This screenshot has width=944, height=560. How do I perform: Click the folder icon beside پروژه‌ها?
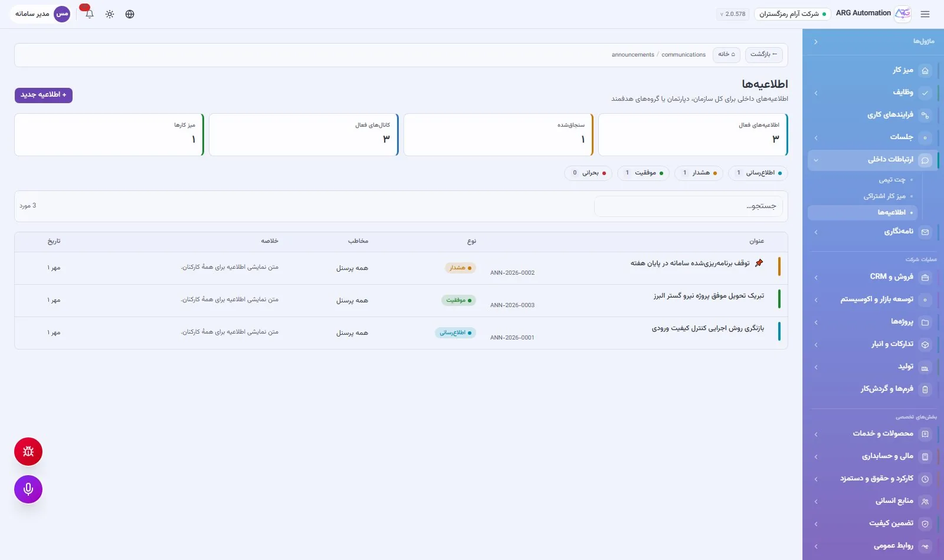tap(925, 322)
